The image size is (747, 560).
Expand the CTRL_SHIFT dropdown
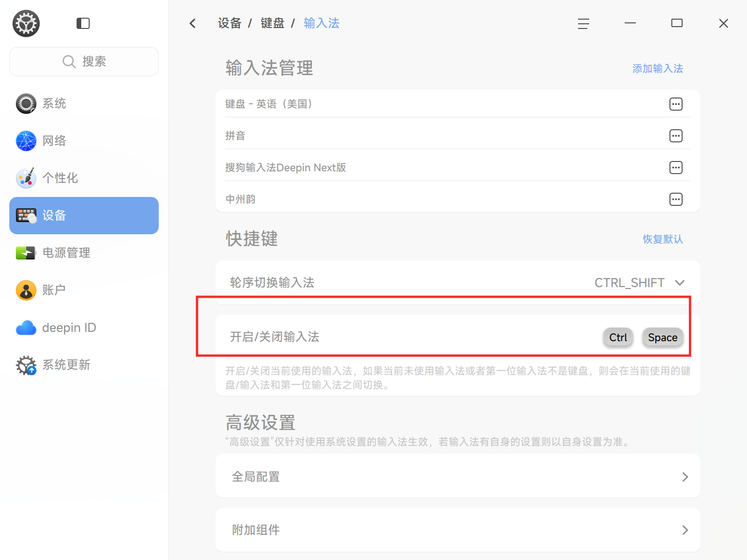639,283
